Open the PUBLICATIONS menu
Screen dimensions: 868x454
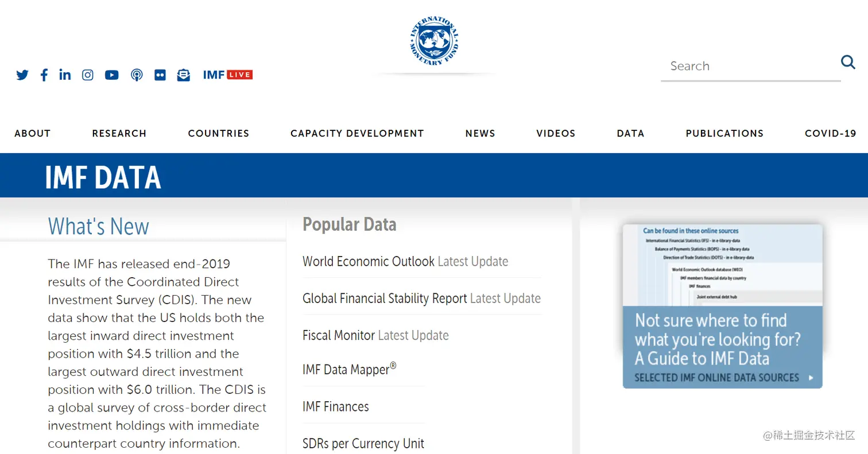coord(724,133)
